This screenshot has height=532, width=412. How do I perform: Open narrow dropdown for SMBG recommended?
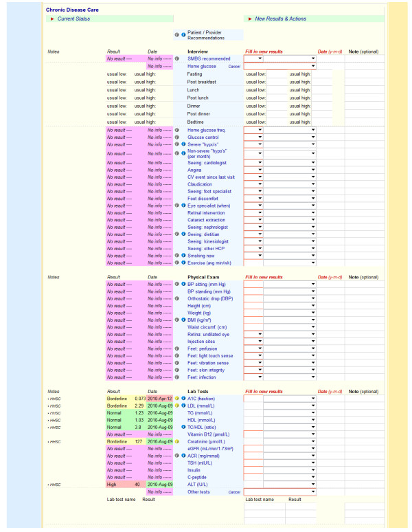253,58
